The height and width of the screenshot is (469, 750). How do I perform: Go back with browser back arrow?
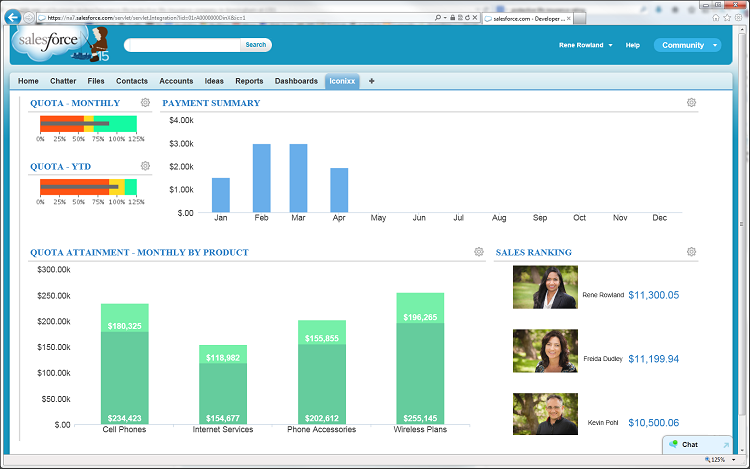13,18
